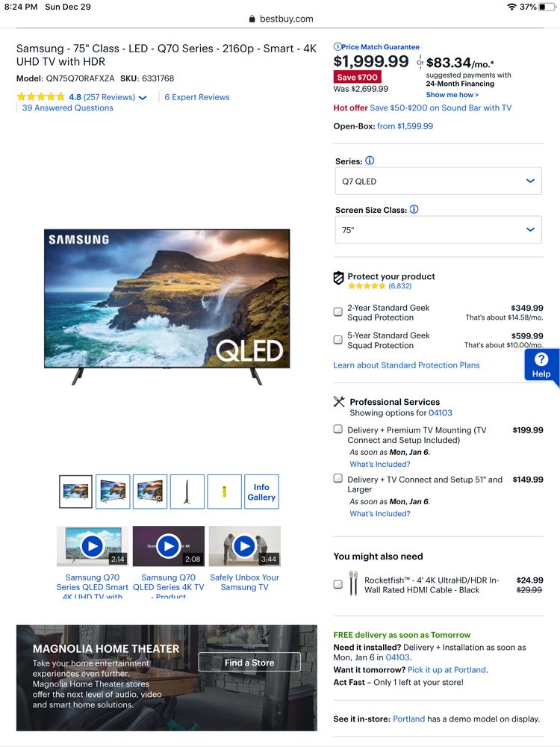Click the Find a Store button

pyautogui.click(x=249, y=662)
